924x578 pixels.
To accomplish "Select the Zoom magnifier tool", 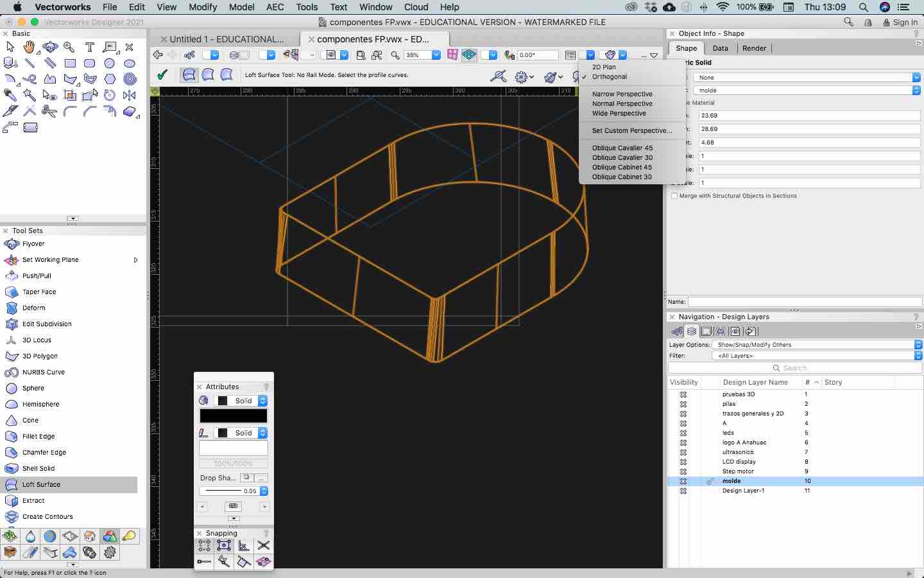I will (x=69, y=47).
